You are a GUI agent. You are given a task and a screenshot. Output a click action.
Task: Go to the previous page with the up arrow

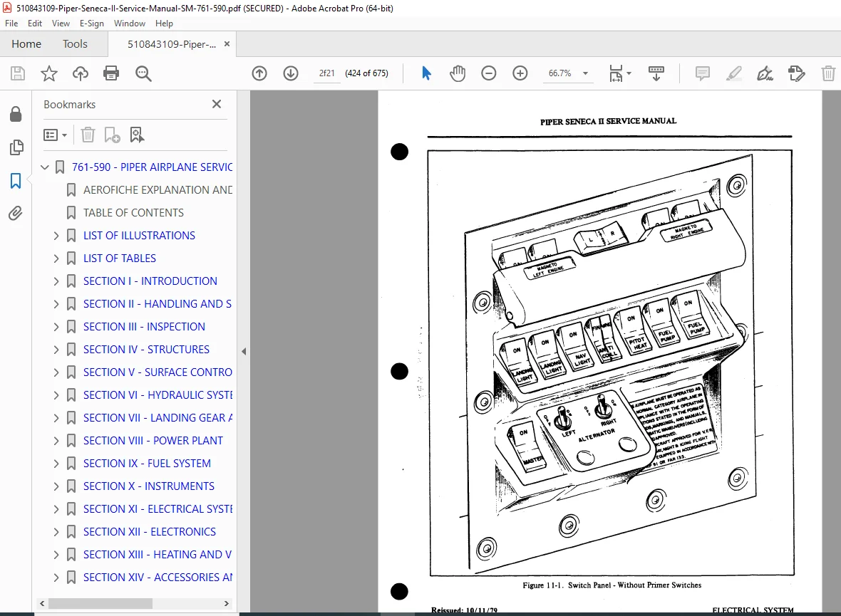coord(259,73)
